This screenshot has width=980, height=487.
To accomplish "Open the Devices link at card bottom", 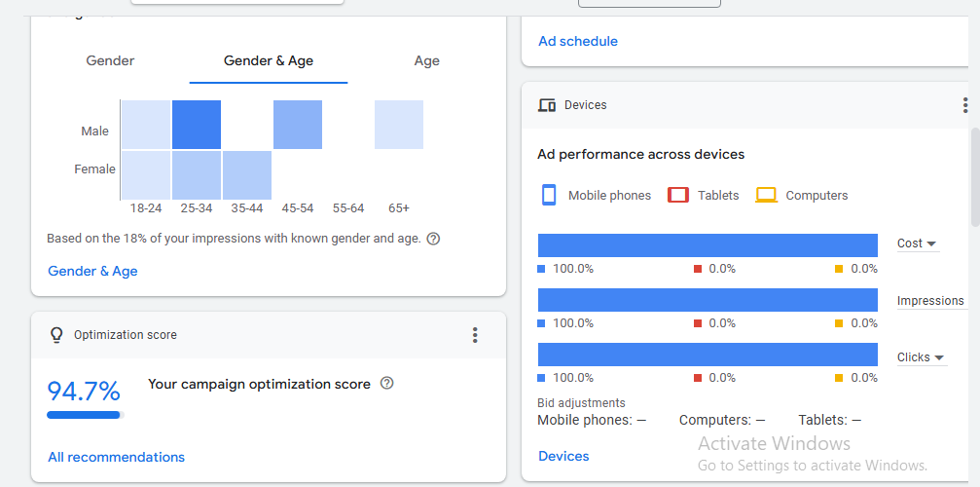I will click(x=563, y=457).
